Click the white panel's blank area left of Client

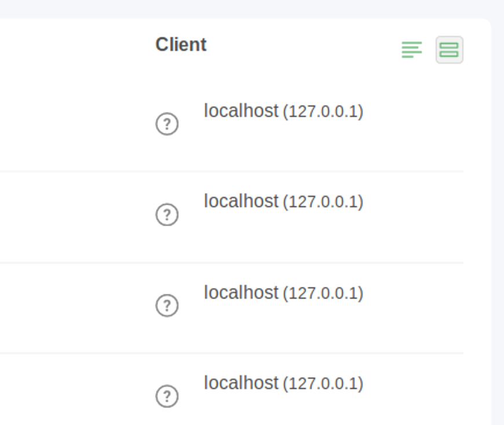[70, 45]
